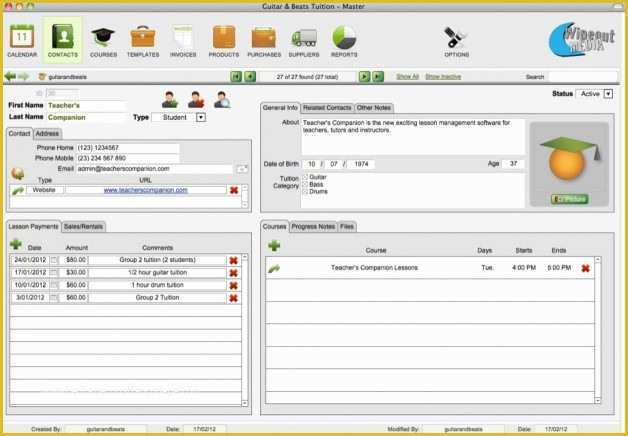This screenshot has height=436, width=628.
Task: Open the Templates module
Action: click(x=143, y=41)
